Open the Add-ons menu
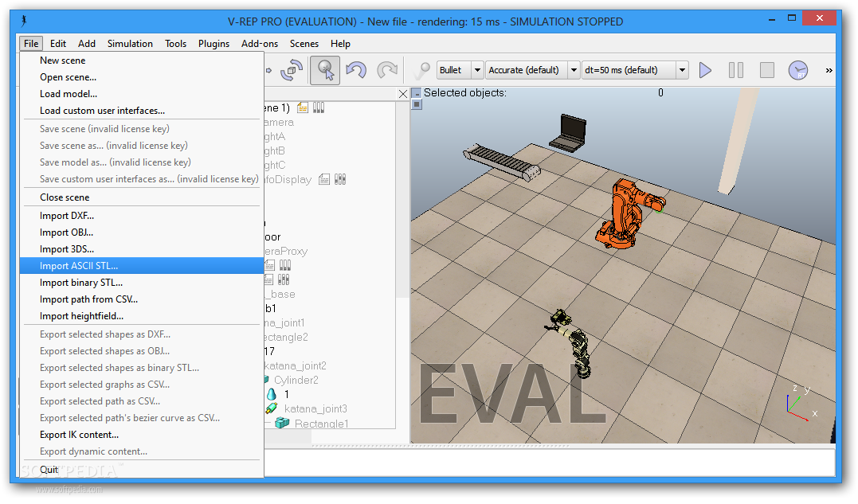The height and width of the screenshot is (504, 858). click(x=260, y=44)
